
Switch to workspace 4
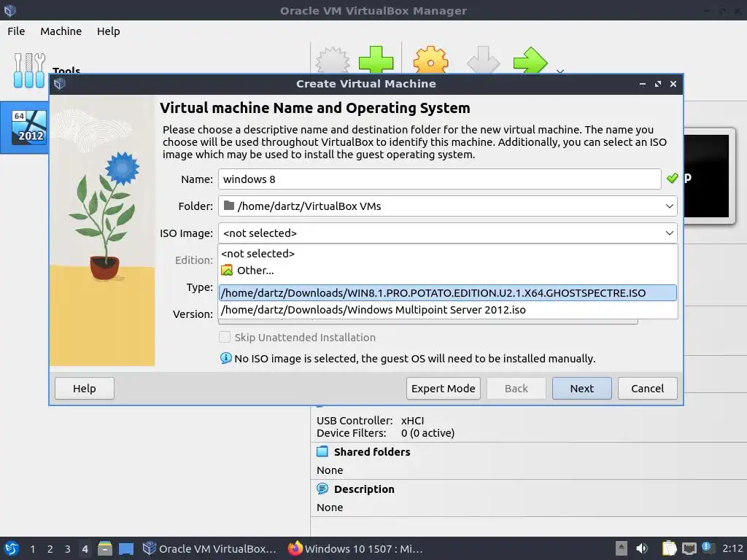(85, 549)
